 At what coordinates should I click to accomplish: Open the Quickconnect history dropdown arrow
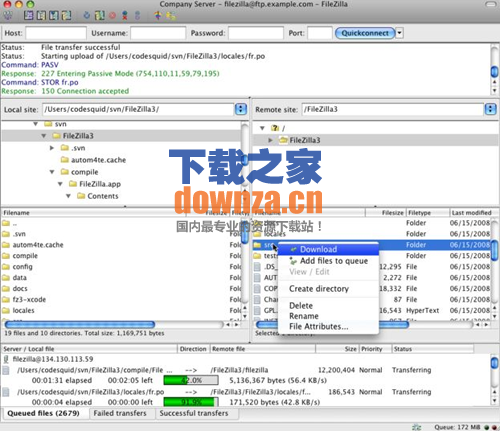(400, 33)
